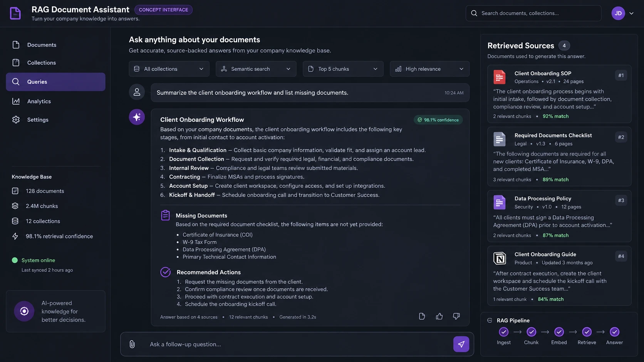Click the 98.1% confidence badge
Screen dimensions: 644x362
click(438, 120)
